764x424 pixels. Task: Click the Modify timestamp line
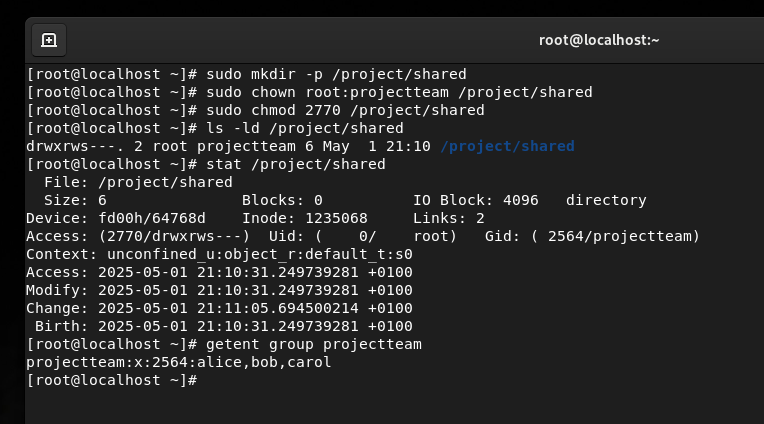click(x=219, y=290)
